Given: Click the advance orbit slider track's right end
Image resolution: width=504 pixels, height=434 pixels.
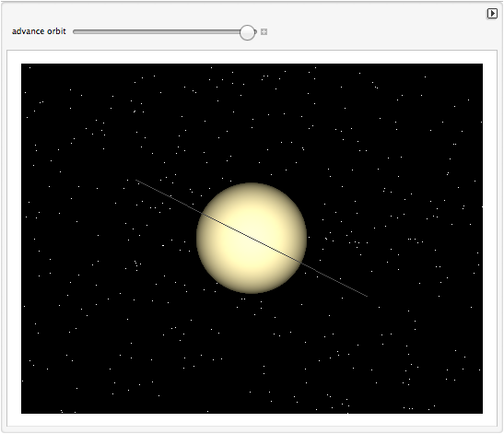Looking at the screenshot, I should pos(255,31).
